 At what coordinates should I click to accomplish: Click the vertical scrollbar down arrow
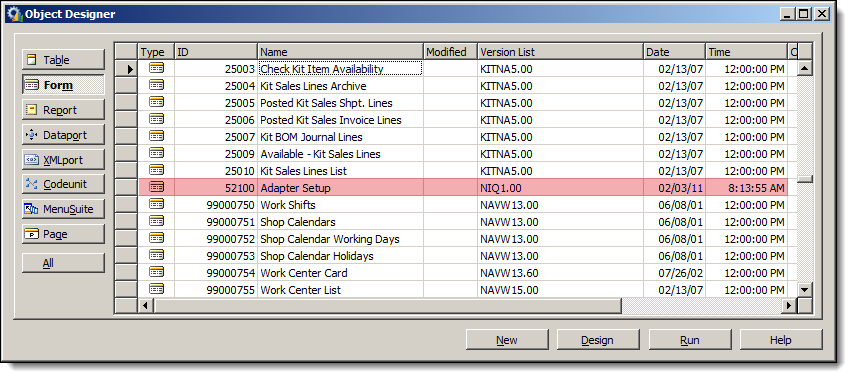click(x=805, y=289)
